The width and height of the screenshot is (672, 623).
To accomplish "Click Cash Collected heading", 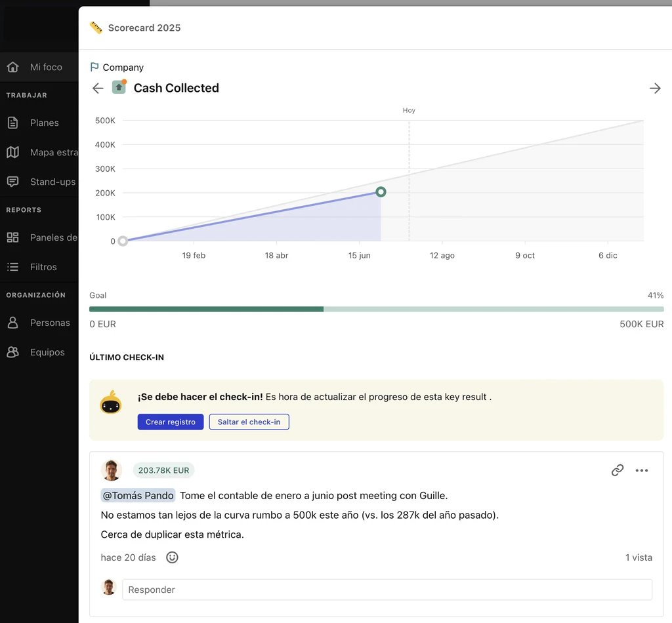I will (176, 88).
